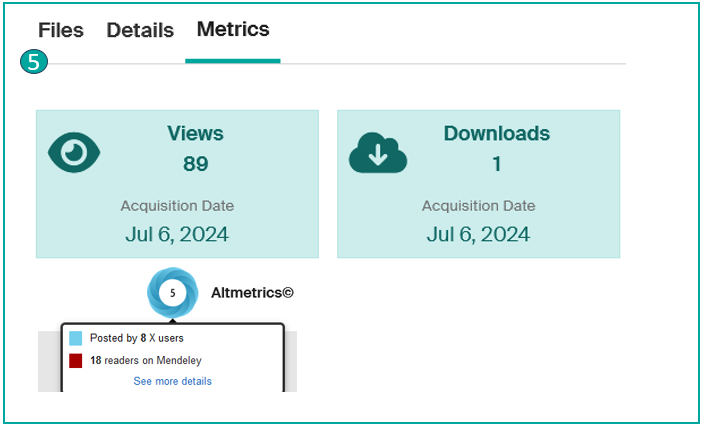Click the green number 5 marker
The image size is (703, 427).
(33, 62)
